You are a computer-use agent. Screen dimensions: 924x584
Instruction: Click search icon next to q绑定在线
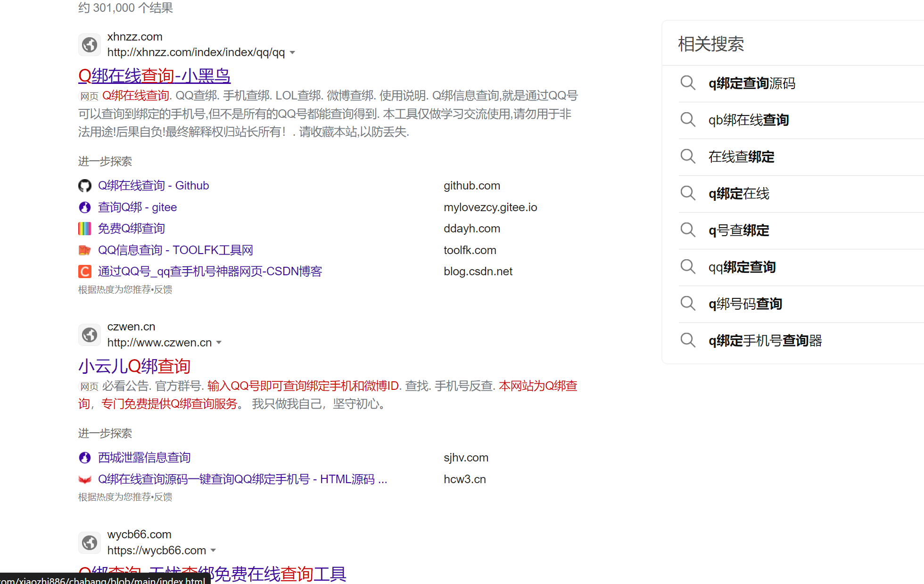688,193
